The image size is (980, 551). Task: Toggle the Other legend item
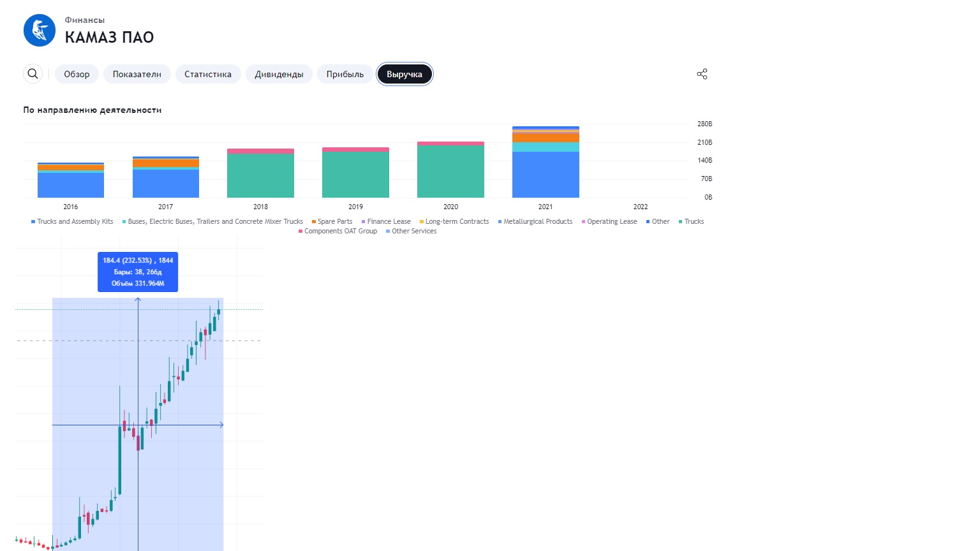pos(658,221)
